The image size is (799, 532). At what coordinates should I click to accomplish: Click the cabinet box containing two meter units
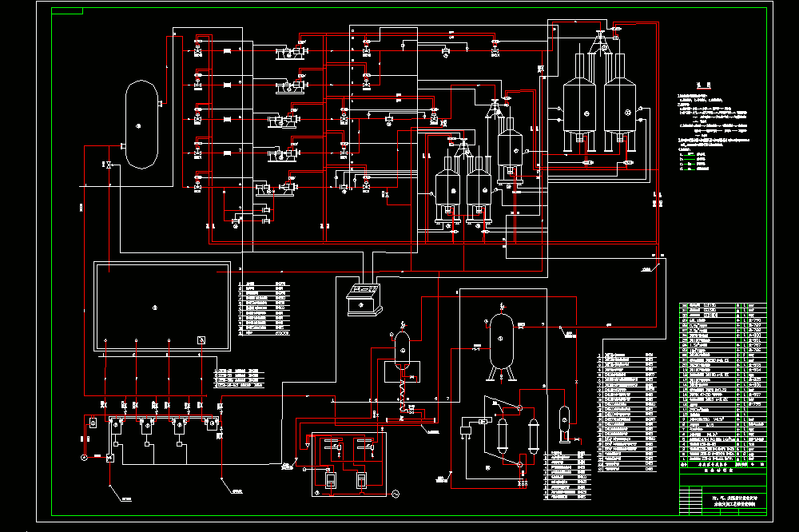point(349,464)
